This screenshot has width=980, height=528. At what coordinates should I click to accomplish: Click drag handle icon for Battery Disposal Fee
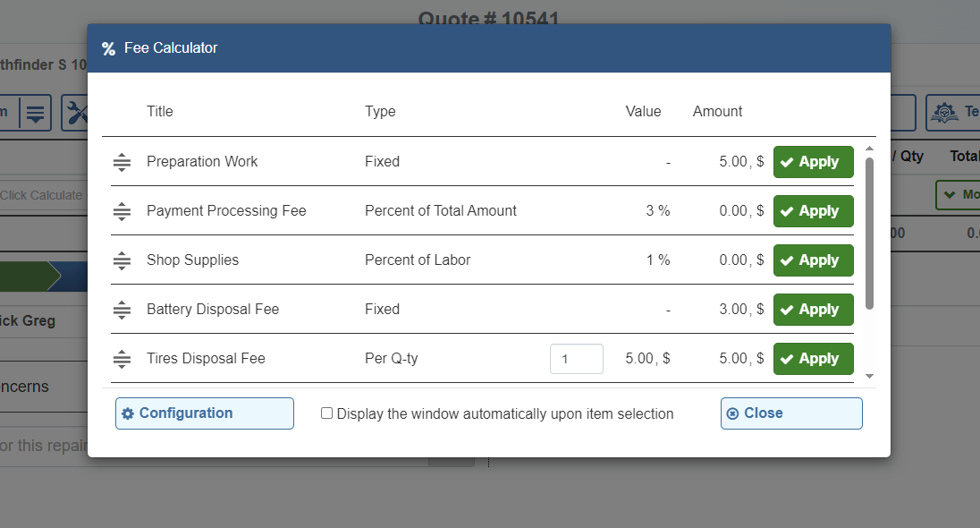tap(122, 310)
